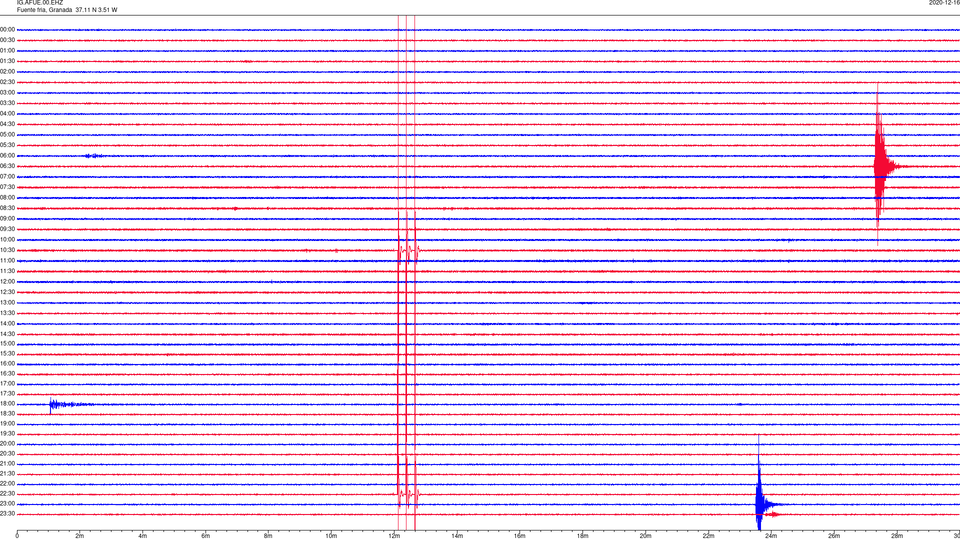Click the 22m tick on the minutes axis
Image resolution: width=960 pixels, height=540 pixels.
point(708,536)
